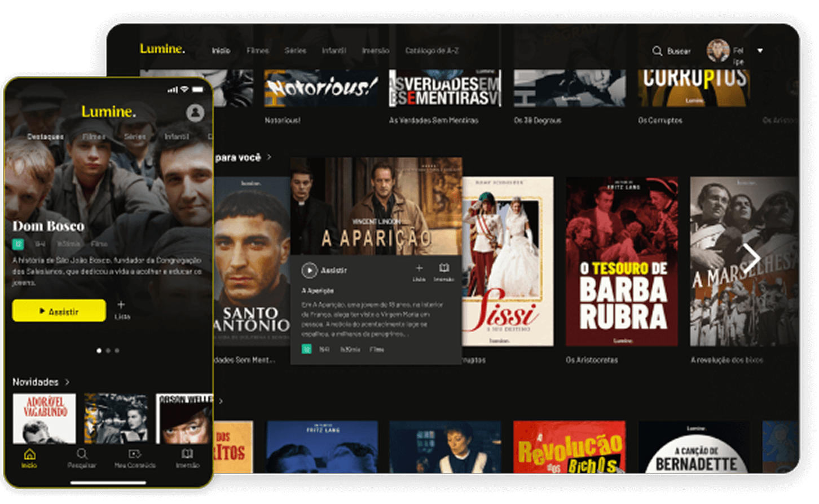Expand the 'para você' row chevron

tap(269, 157)
